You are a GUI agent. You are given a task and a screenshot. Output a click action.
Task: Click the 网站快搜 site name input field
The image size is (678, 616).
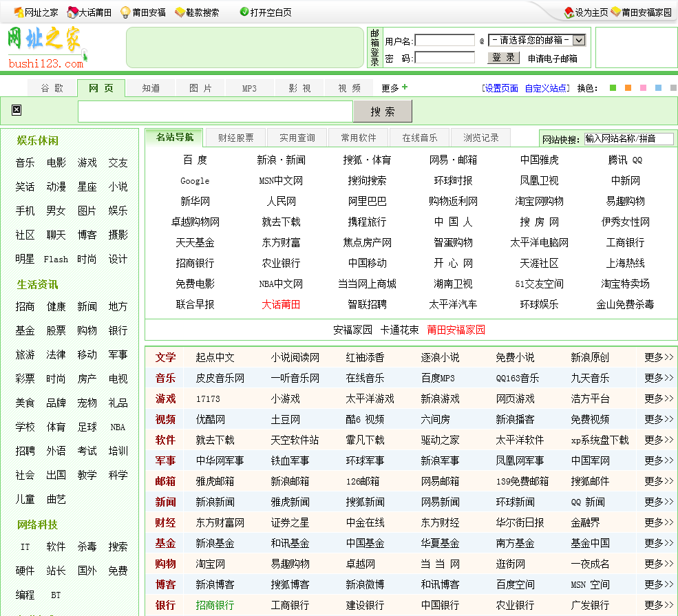(628, 139)
